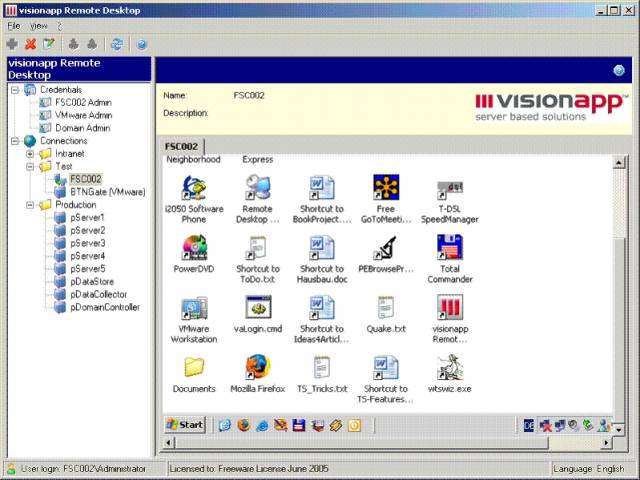640x480 pixels.
Task: Collapse the Connections tree node
Action: click(15, 141)
